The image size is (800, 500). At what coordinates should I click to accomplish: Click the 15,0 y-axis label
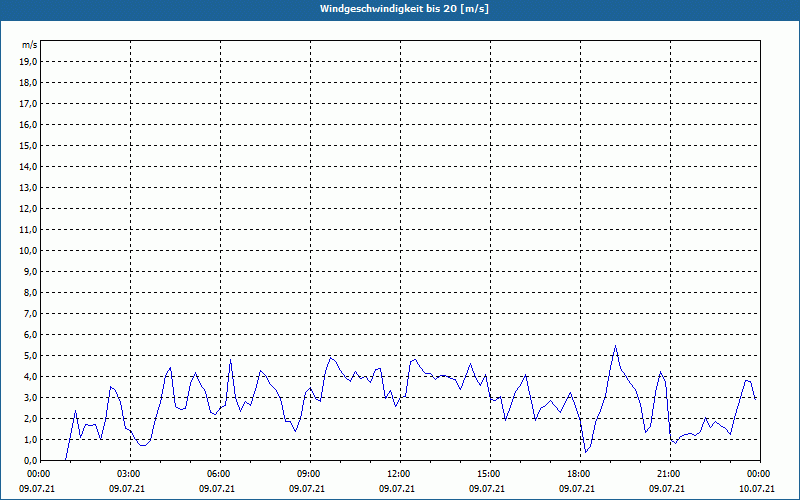[28, 145]
